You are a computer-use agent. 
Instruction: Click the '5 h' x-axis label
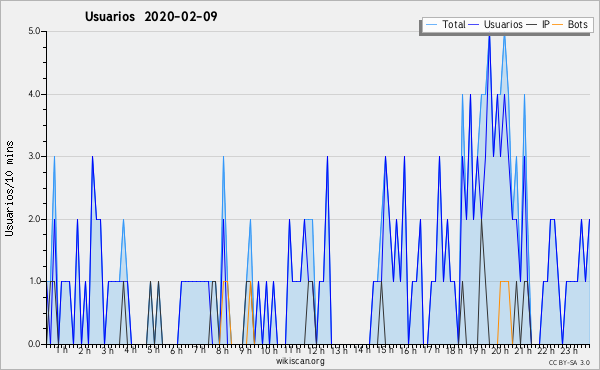153,350
